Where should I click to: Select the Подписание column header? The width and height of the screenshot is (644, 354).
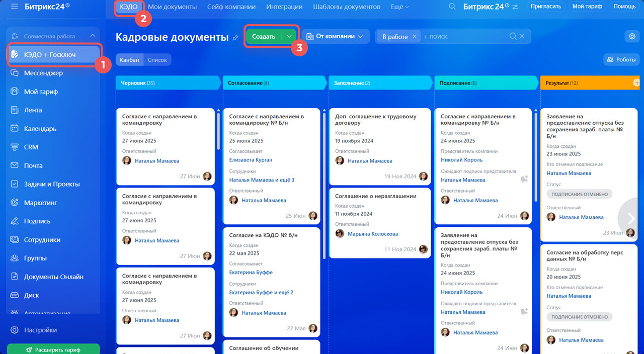coord(487,82)
